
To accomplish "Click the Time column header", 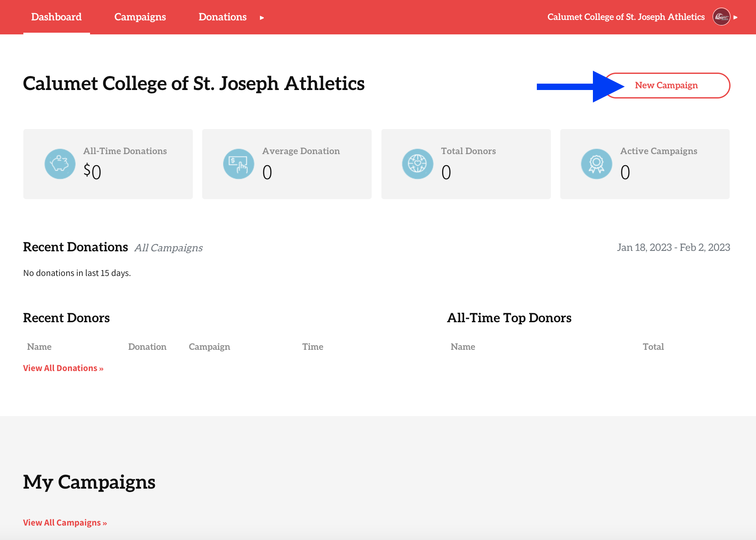I will 313,347.
